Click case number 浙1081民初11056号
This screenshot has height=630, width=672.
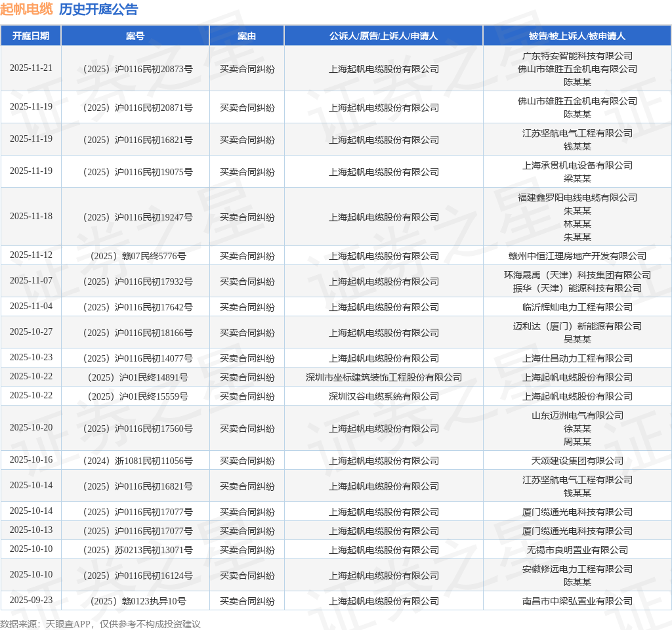coord(138,461)
